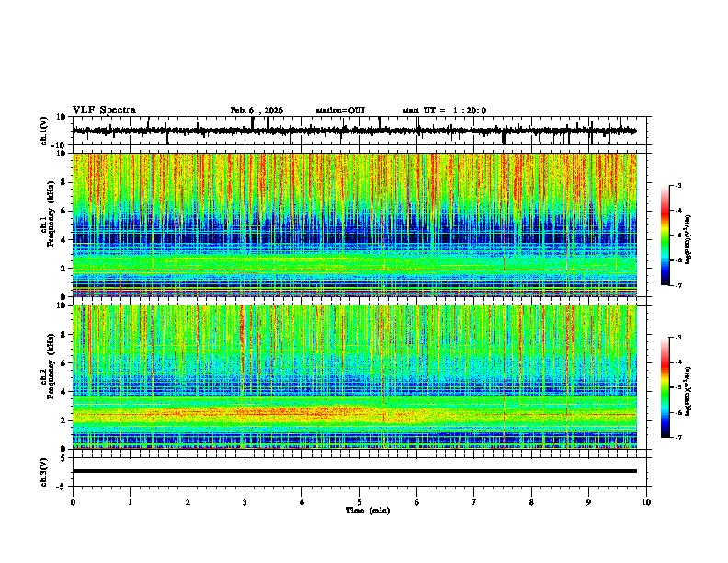Click tick label "0" on the time axis
Viewport: 728px width, 563px height.
click(x=73, y=502)
